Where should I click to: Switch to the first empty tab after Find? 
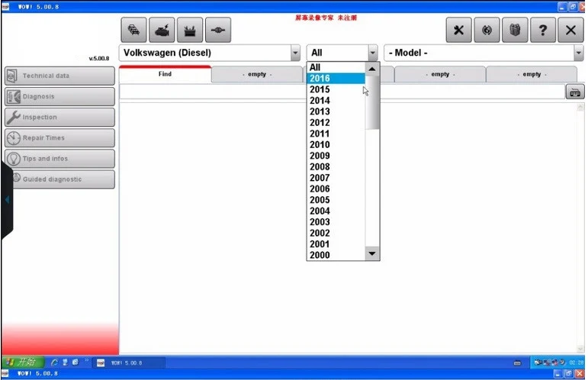257,74
